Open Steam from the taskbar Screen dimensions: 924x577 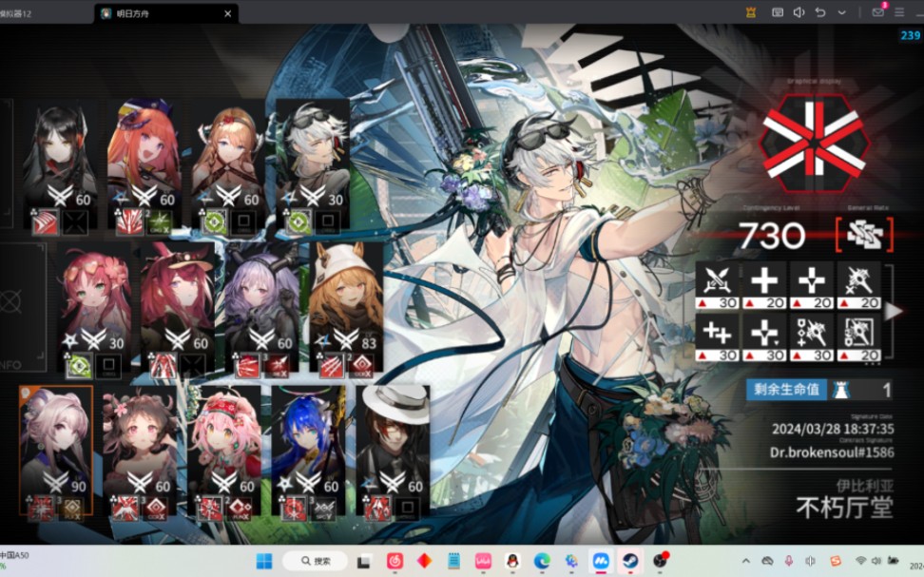630,561
